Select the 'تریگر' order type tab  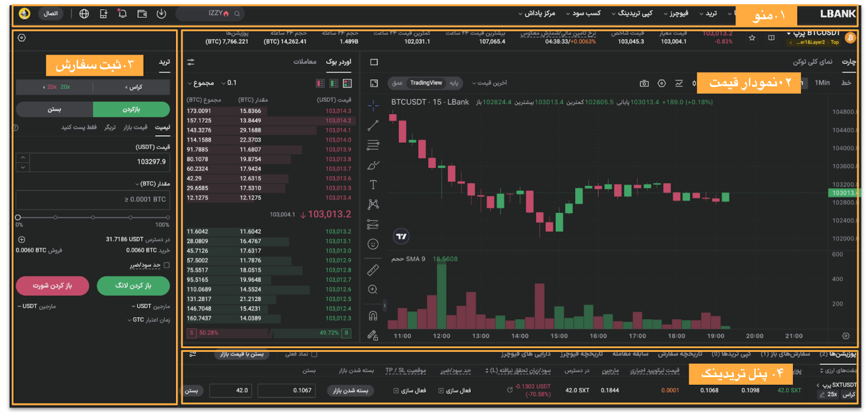point(110,127)
